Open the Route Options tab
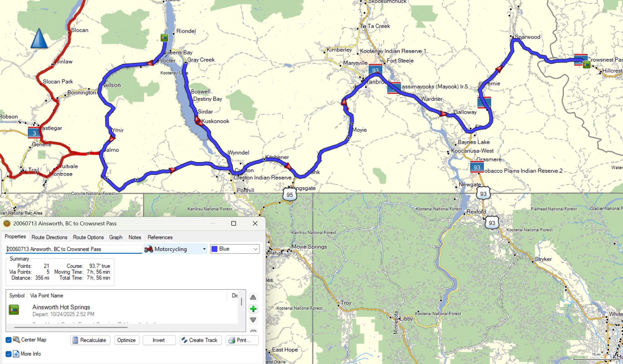623x364 pixels. (88, 237)
